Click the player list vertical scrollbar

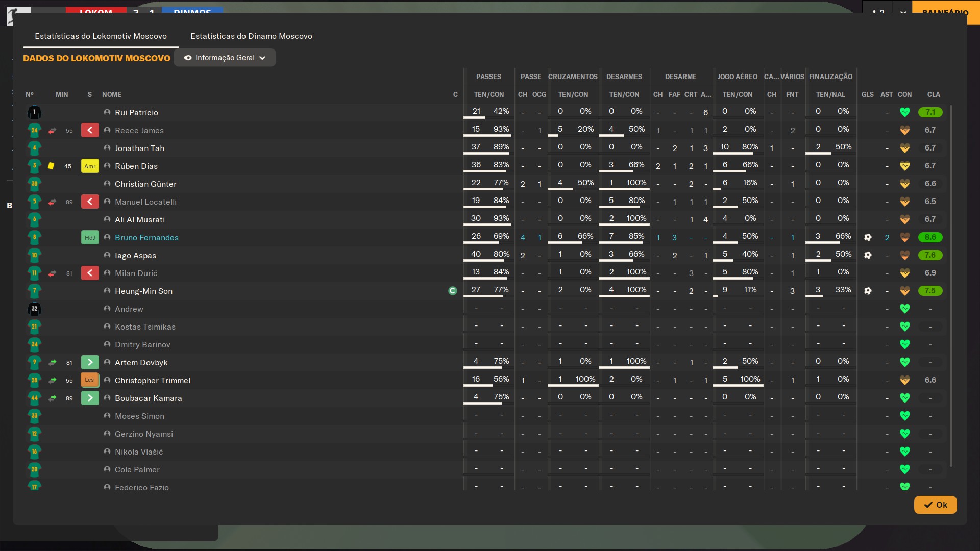click(x=951, y=286)
